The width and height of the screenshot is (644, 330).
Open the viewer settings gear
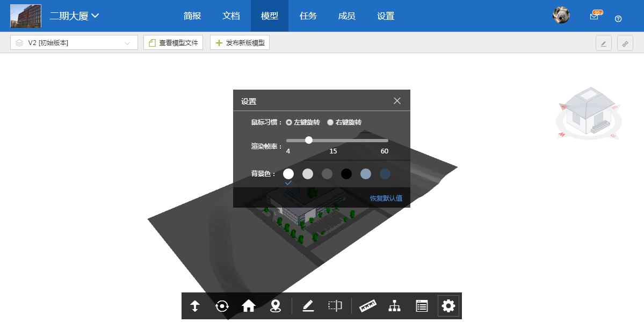[448, 305]
